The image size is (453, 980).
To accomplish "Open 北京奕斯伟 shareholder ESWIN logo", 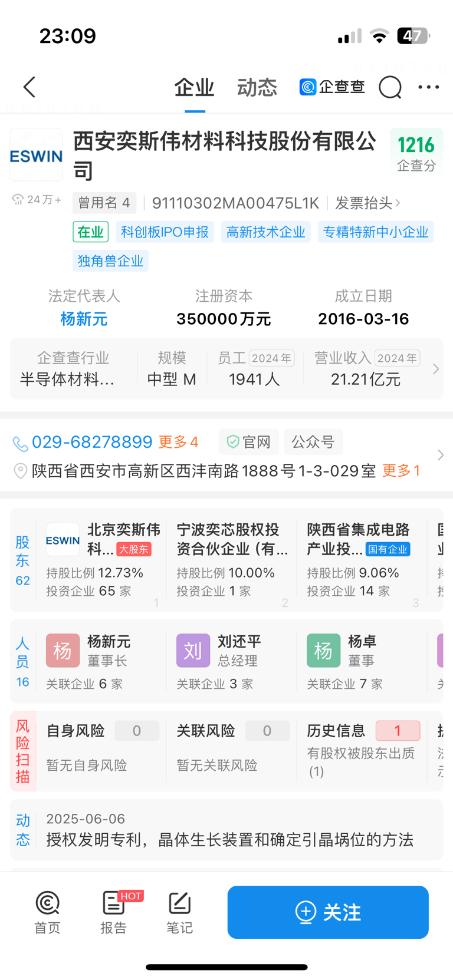I will (x=63, y=540).
